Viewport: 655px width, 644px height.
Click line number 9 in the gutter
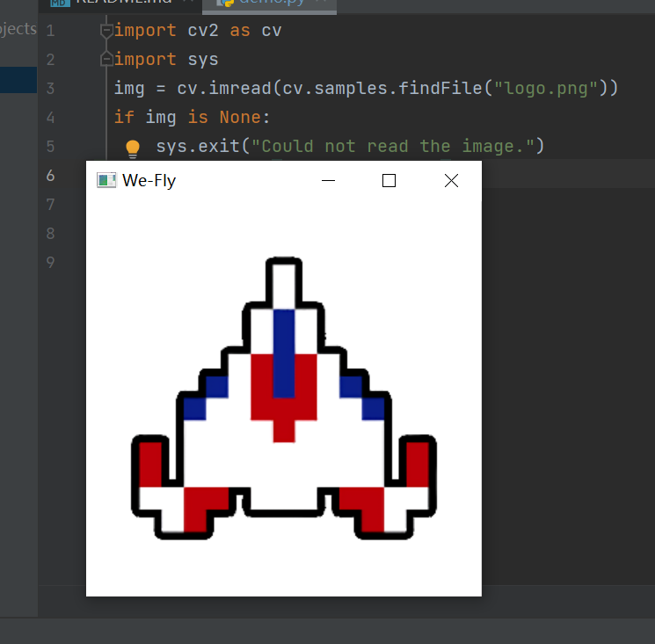pyautogui.click(x=49, y=262)
